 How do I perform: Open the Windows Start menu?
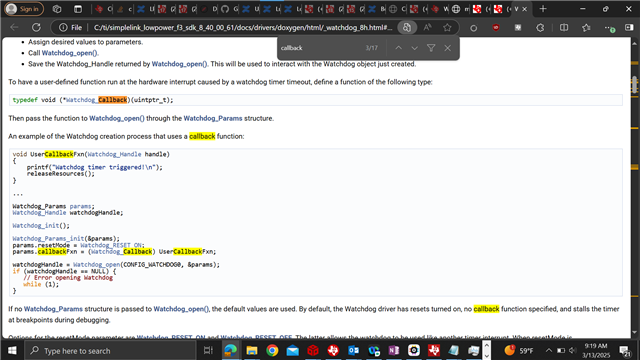pos(12,350)
